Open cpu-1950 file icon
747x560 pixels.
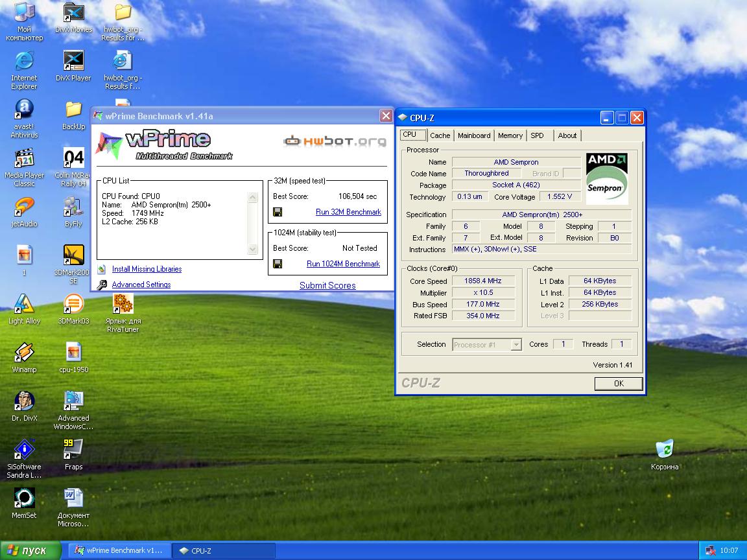click(73, 358)
